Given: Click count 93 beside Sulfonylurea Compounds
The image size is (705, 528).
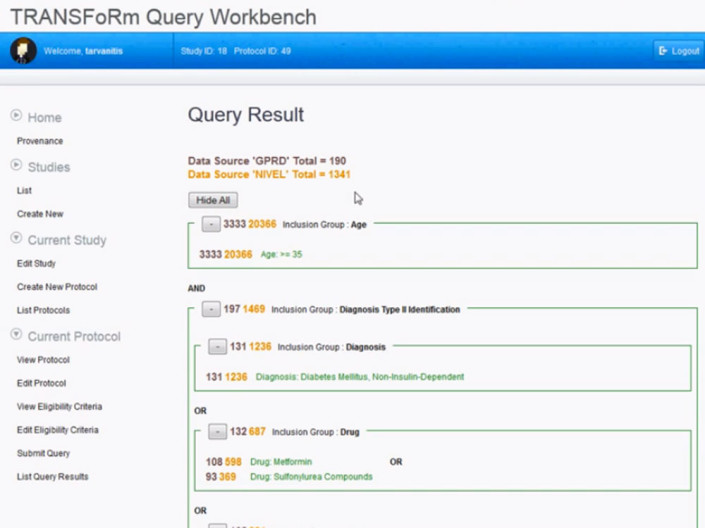Looking at the screenshot, I should (211, 477).
